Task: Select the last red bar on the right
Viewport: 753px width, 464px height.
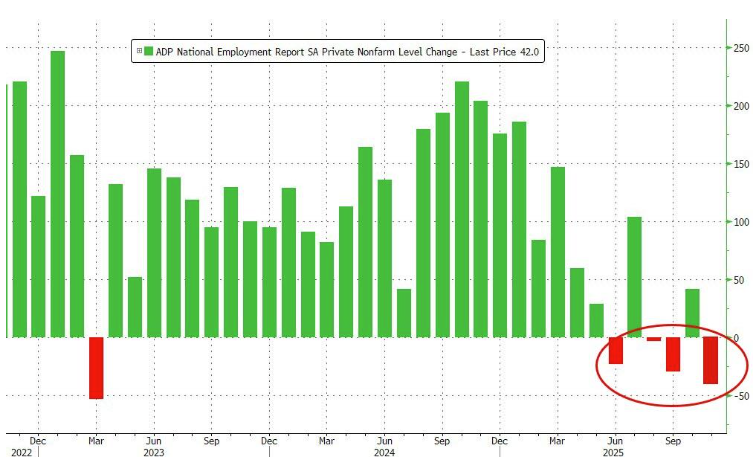Action: click(710, 360)
